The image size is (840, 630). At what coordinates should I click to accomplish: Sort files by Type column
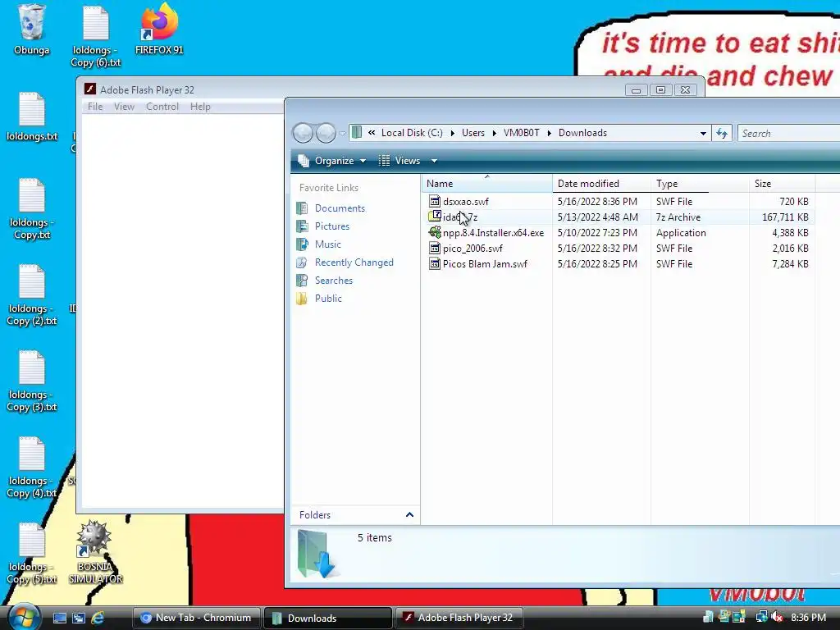point(701,183)
